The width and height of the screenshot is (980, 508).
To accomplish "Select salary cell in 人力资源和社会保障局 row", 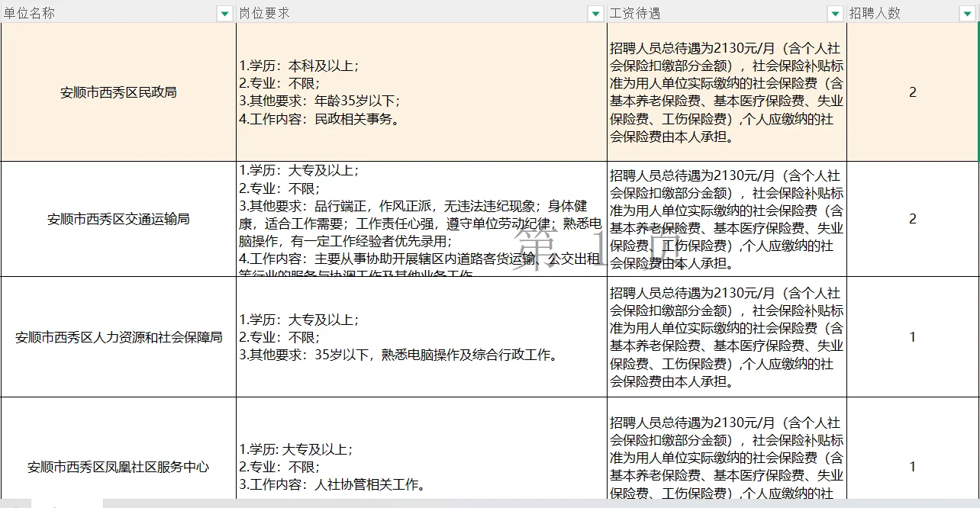I will click(x=727, y=336).
